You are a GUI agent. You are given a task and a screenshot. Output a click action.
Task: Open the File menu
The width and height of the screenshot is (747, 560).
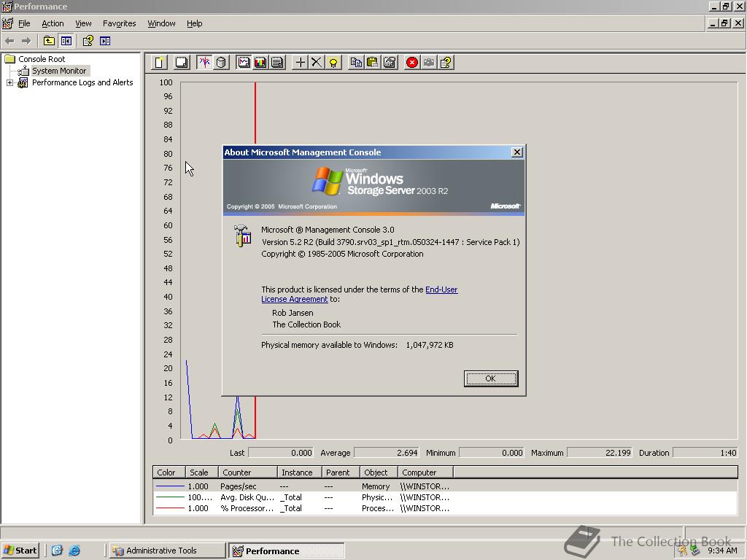[x=24, y=23]
